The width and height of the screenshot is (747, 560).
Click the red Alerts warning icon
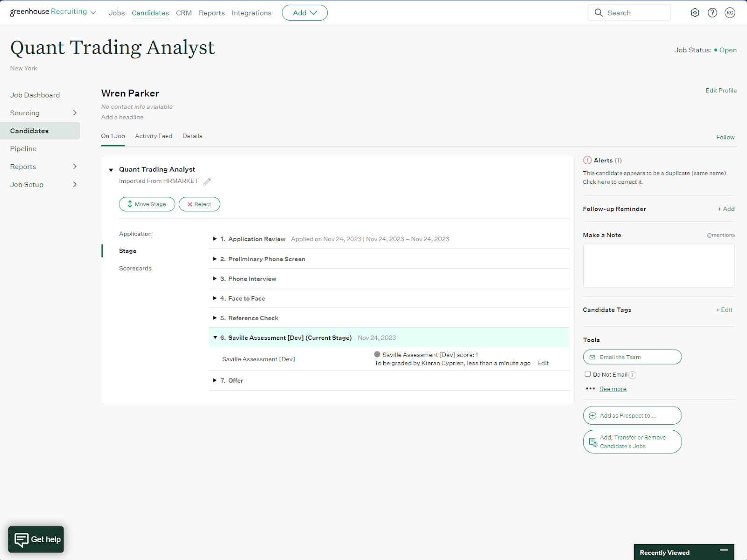click(587, 160)
